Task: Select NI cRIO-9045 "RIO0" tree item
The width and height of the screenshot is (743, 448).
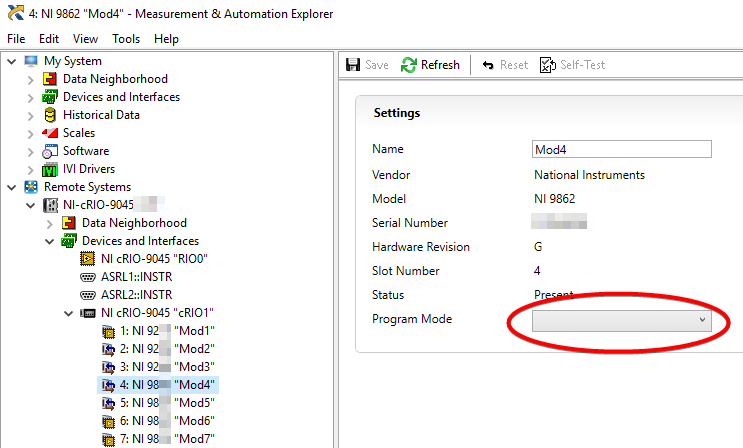Action: point(154,259)
